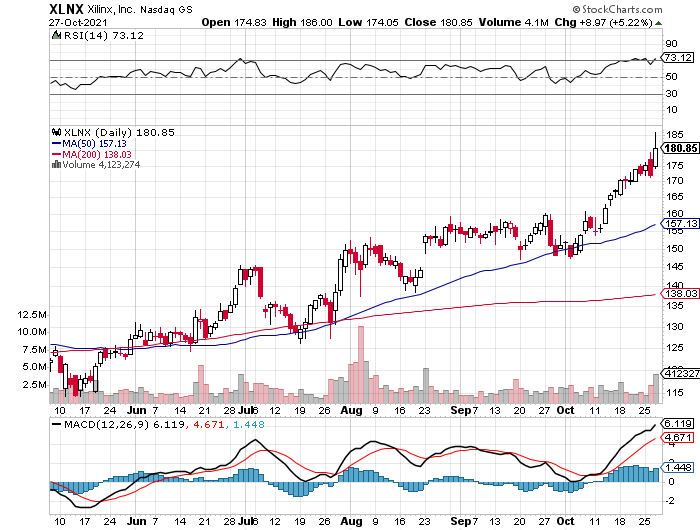Click the XLNX ticker symbol title
Viewport: 700px width, 530px height.
coord(66,9)
